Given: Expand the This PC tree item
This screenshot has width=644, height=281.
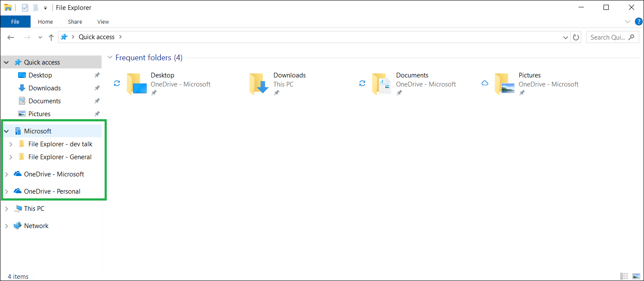Looking at the screenshot, I should coord(6,208).
